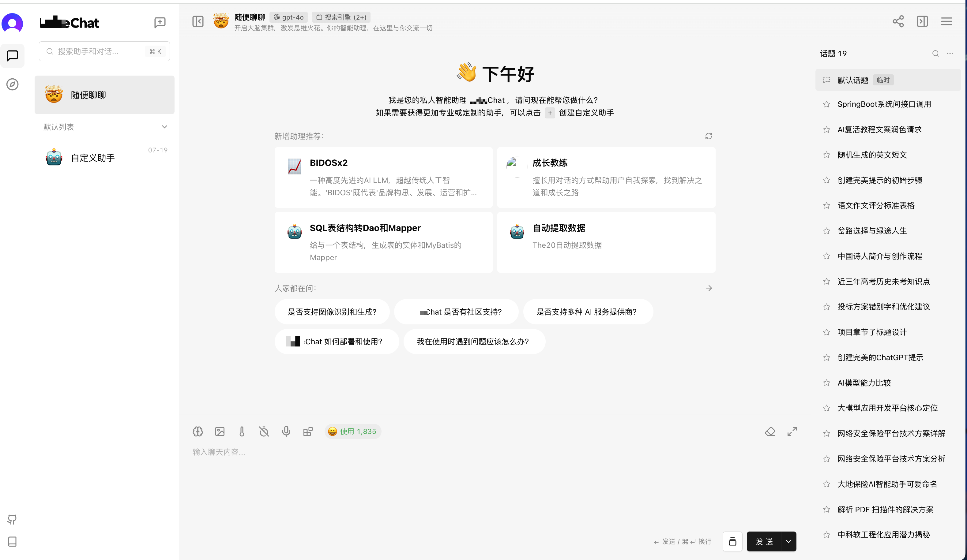Click the microphone voice input icon
The height and width of the screenshot is (560, 967).
pyautogui.click(x=286, y=431)
